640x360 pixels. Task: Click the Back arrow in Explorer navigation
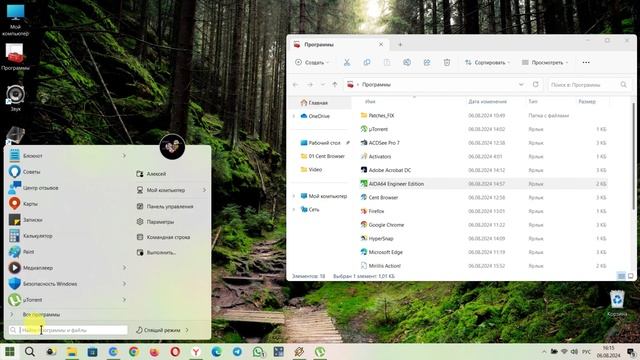296,84
